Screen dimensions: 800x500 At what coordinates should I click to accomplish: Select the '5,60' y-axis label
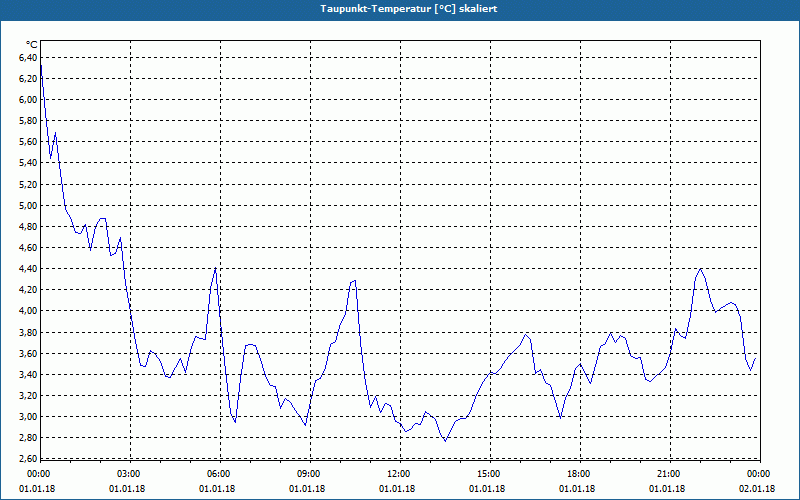point(28,142)
